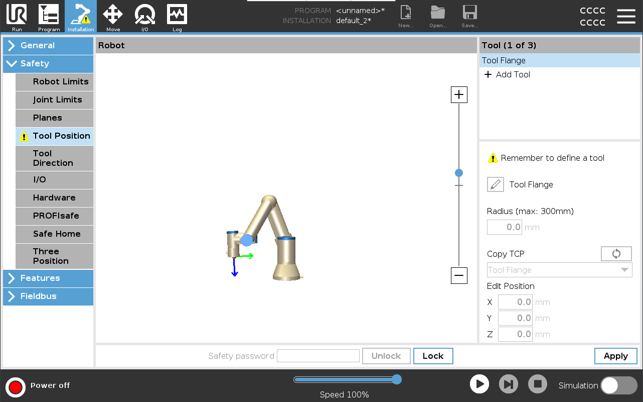Toggle the Simulation switch
The height and width of the screenshot is (402, 643).
(x=618, y=385)
